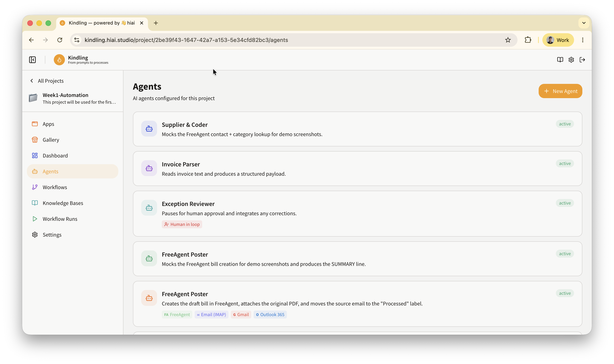Click the 'AI agents configured for this project' subtitle

click(x=174, y=98)
